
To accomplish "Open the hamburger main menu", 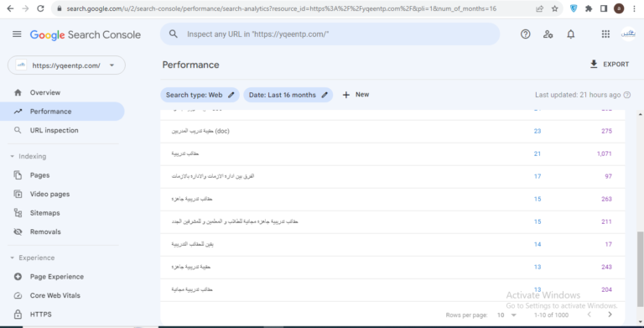I will (17, 34).
